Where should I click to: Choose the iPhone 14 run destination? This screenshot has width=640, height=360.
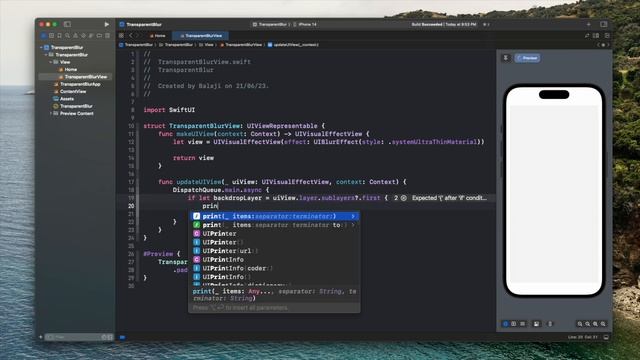[x=304, y=24]
